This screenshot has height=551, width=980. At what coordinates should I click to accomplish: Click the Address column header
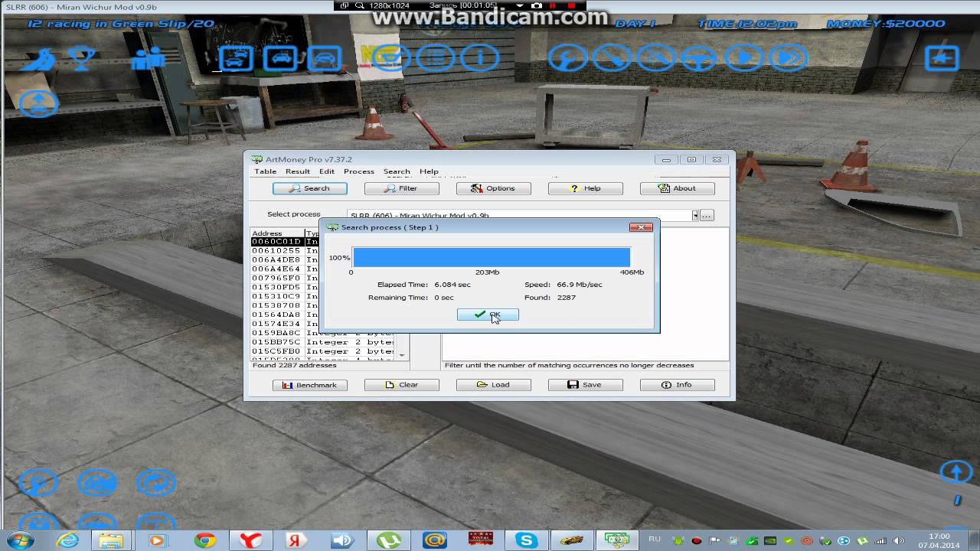tap(277, 233)
